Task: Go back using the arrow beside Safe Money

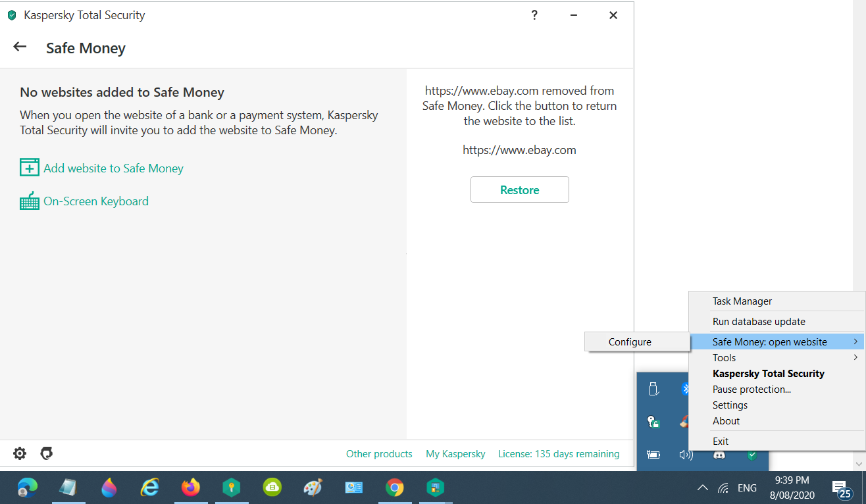Action: tap(20, 47)
